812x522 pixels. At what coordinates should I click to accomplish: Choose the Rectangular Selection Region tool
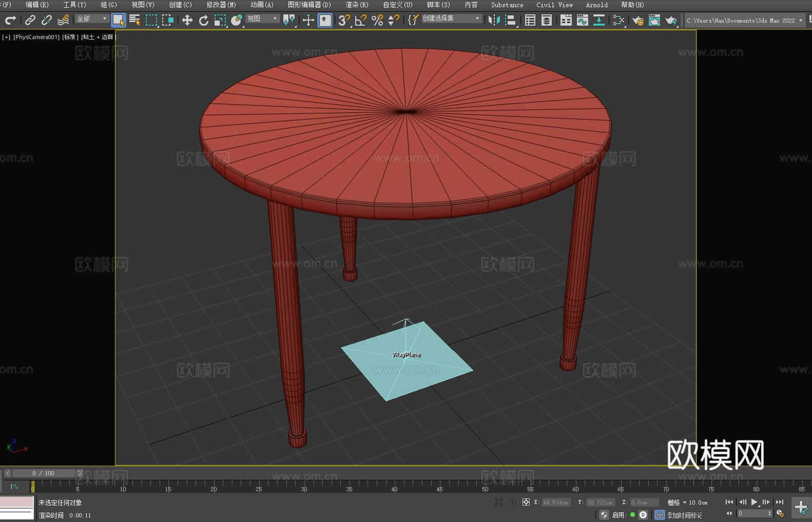tap(151, 20)
